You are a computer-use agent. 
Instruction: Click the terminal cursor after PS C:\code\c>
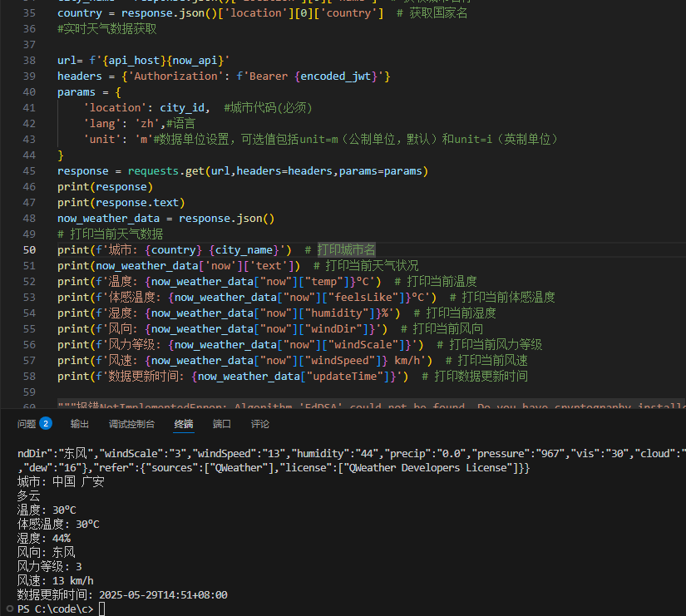tap(101, 609)
